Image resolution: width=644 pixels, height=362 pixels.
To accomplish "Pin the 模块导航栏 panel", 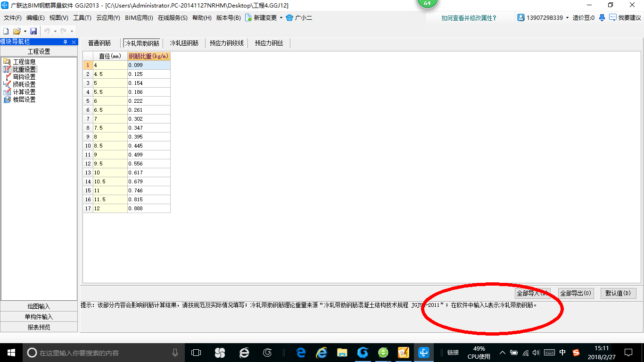I will (65, 42).
